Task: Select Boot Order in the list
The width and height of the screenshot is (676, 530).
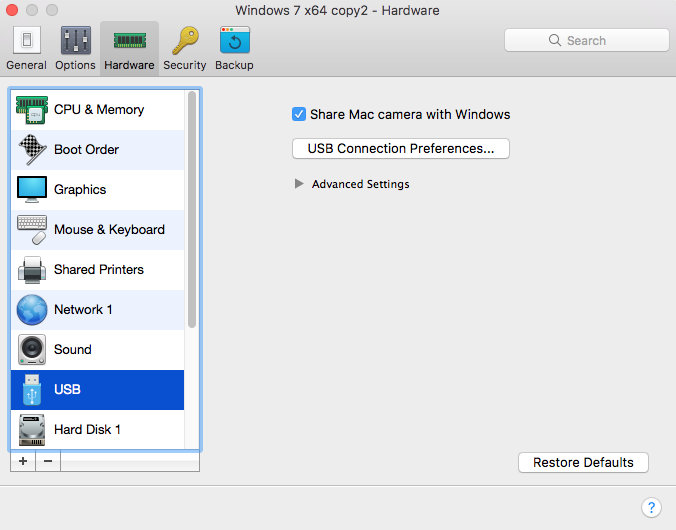Action: coord(97,150)
